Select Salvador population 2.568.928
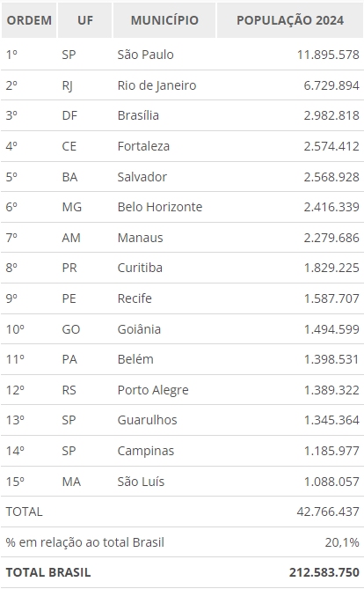This screenshot has height=589, width=364. point(331,177)
